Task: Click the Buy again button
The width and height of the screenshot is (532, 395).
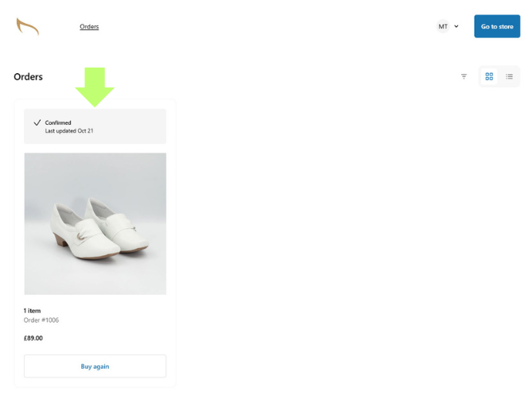Action: point(95,366)
